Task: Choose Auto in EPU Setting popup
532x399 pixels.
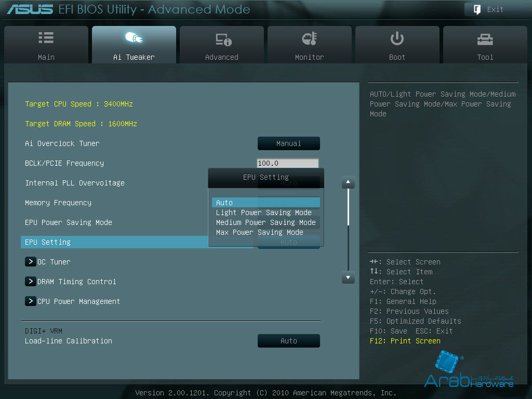Action: coord(265,203)
